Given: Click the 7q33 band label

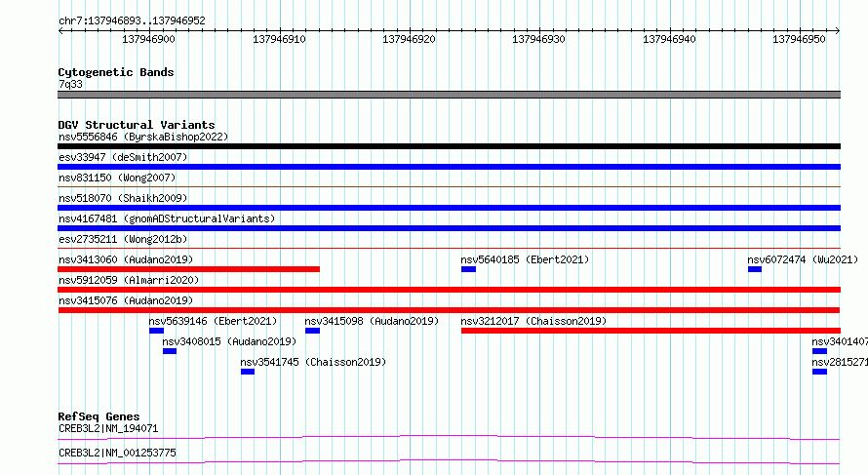Looking at the screenshot, I should point(70,84).
